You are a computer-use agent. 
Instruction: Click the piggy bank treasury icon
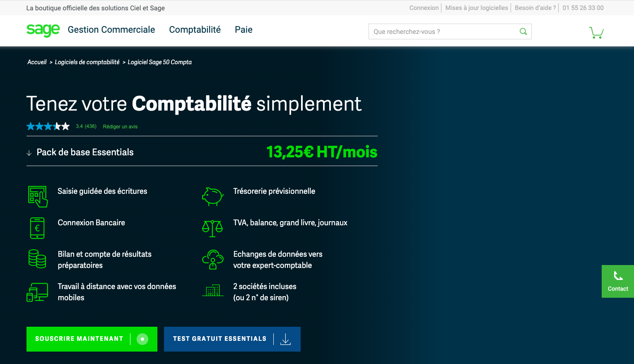(x=212, y=196)
